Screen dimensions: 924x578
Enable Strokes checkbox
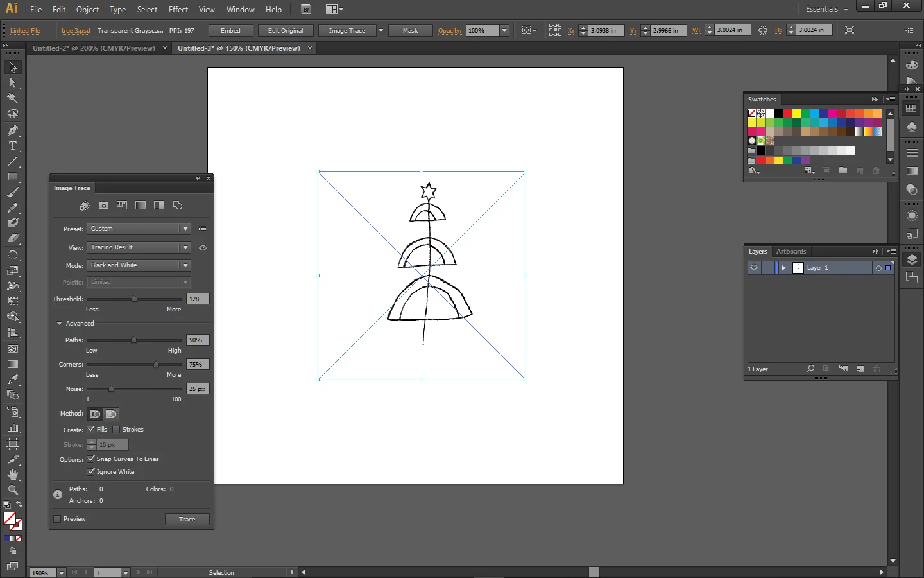[116, 430]
